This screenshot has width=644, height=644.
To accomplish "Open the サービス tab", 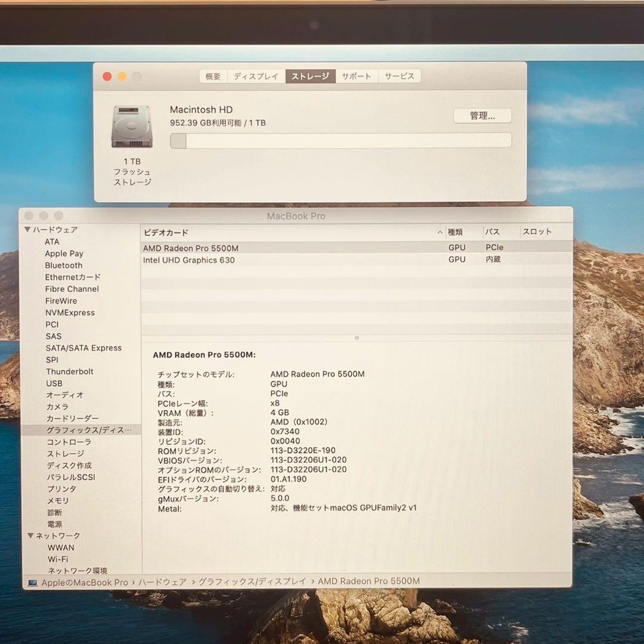I will tap(398, 76).
